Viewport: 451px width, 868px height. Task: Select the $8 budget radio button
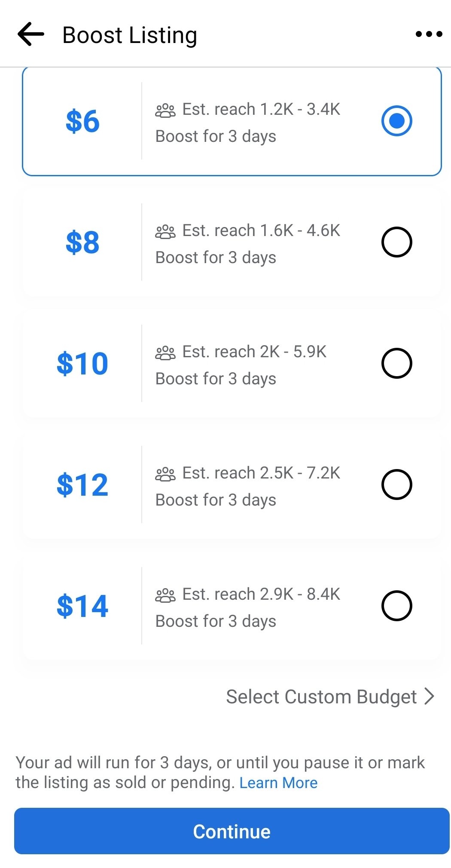(x=396, y=242)
